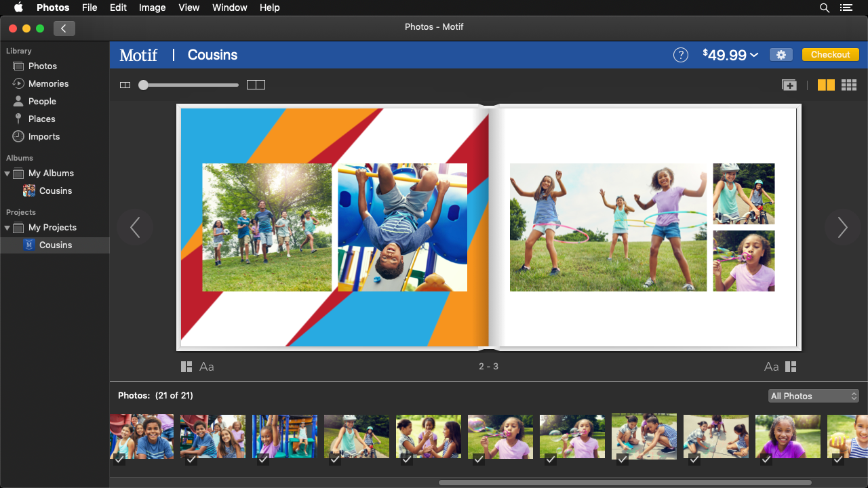Open text options for right page

771,367
